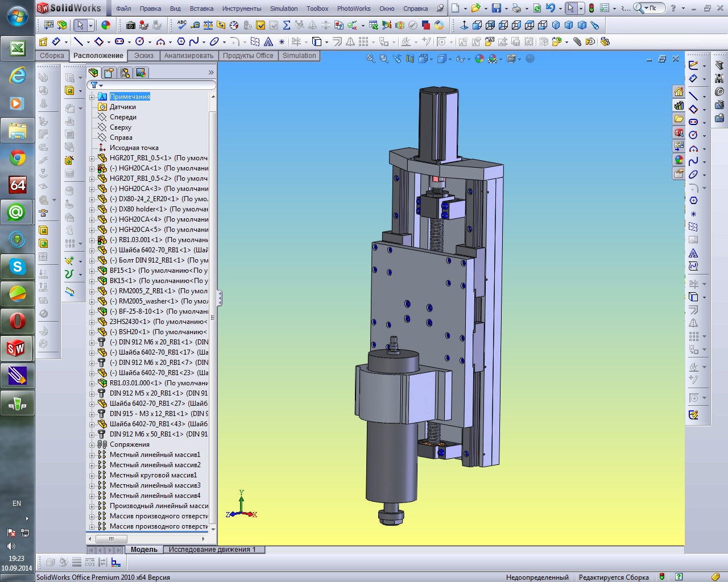This screenshot has height=582, width=728.
Task: Select the Сверху plane in the tree
Action: tap(121, 127)
